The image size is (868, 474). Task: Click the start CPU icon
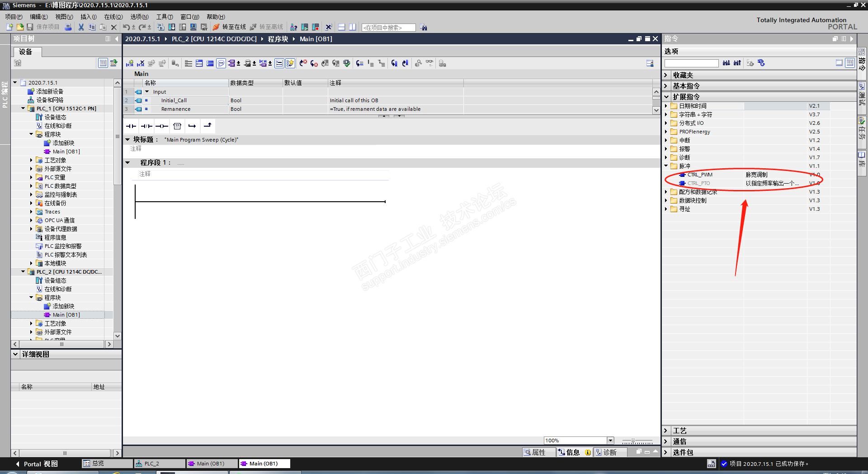[x=305, y=27]
